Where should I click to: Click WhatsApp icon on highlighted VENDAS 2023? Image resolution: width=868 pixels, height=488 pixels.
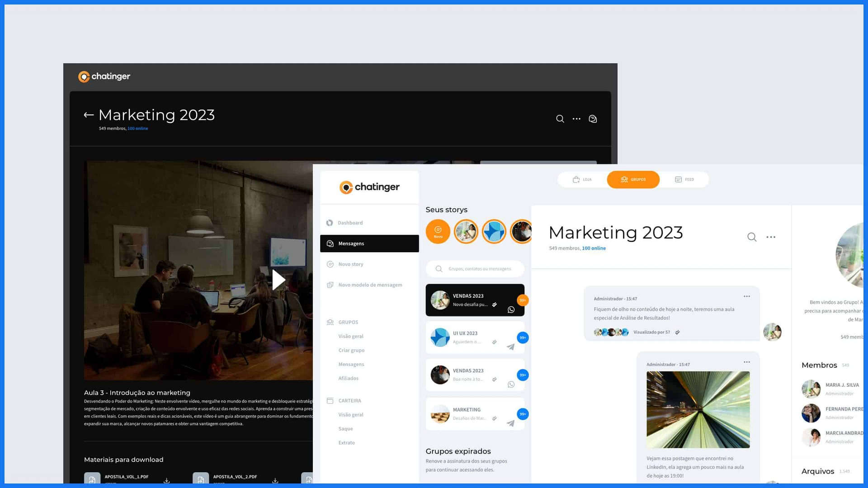click(511, 310)
